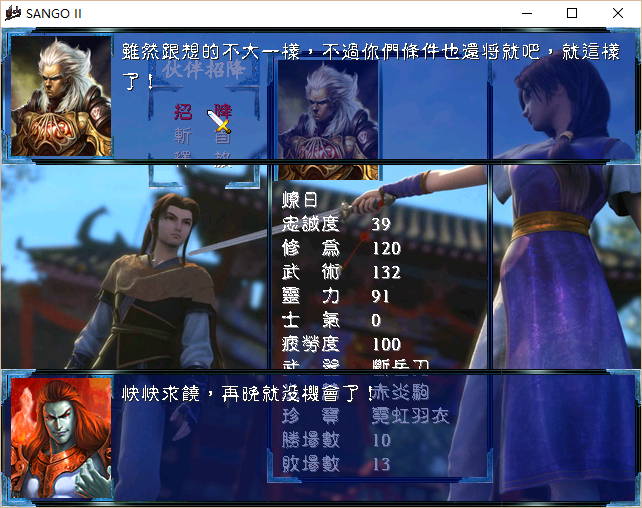Click the mount name 赤炎駒
642x508 pixels.
coord(400,393)
